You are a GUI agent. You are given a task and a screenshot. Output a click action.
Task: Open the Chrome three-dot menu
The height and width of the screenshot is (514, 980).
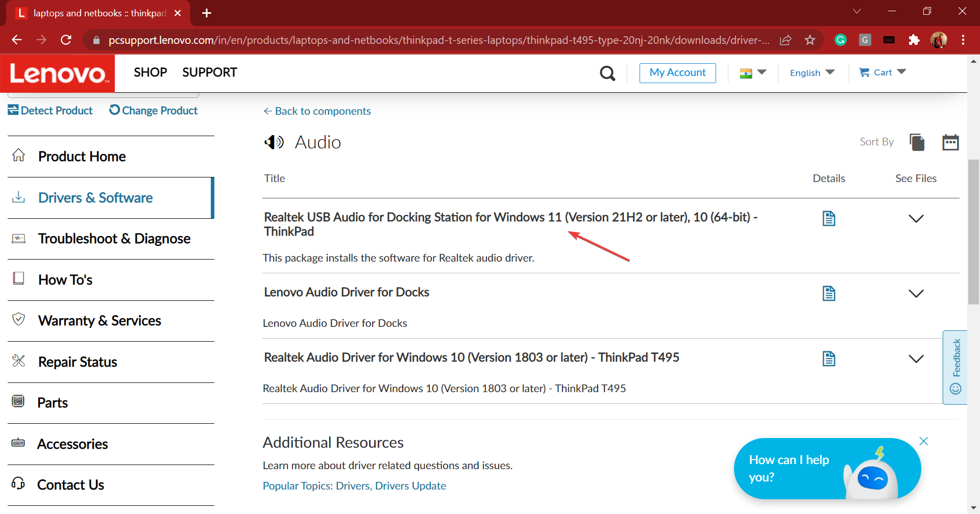click(x=963, y=40)
